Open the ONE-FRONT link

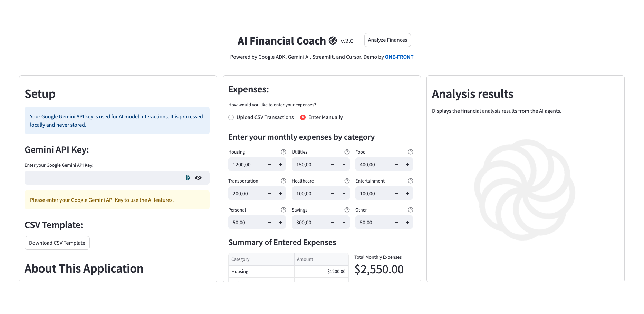pos(399,57)
